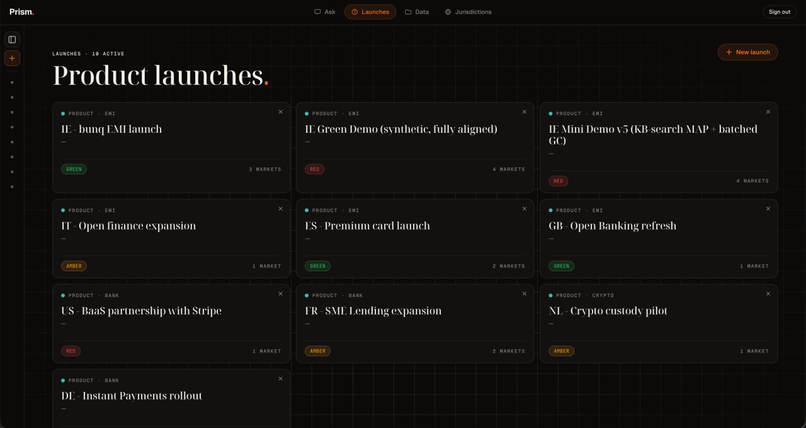Delete the IT - Open finance expansion card
Image resolution: width=806 pixels, height=428 pixels.
(x=281, y=209)
